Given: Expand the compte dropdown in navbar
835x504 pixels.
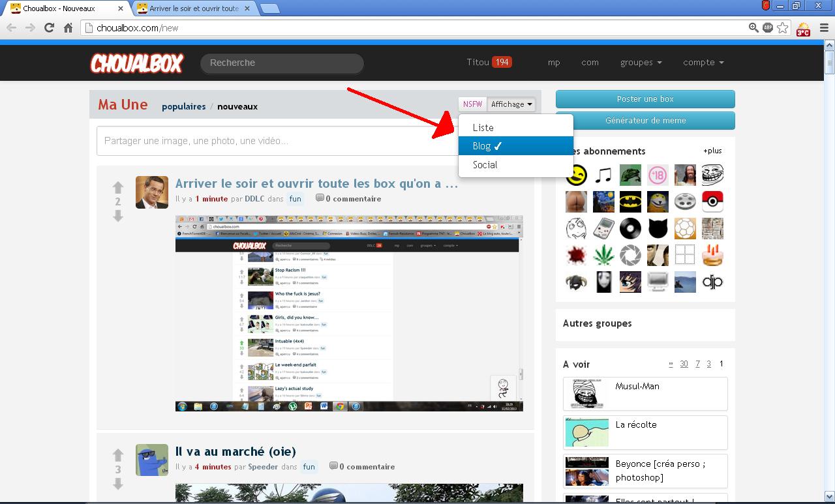Looking at the screenshot, I should pyautogui.click(x=703, y=63).
